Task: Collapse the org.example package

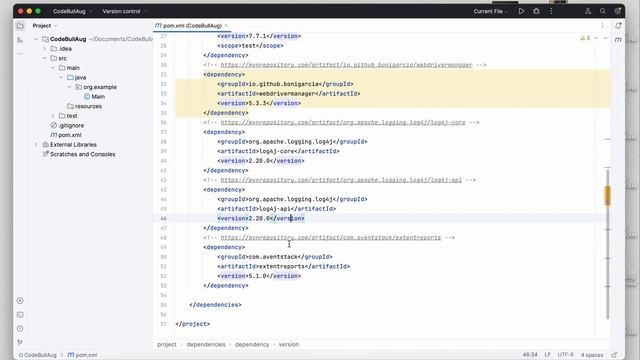Action: coord(69,87)
